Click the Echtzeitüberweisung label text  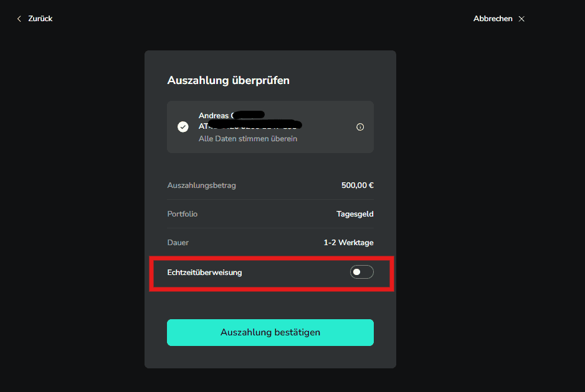coord(204,273)
